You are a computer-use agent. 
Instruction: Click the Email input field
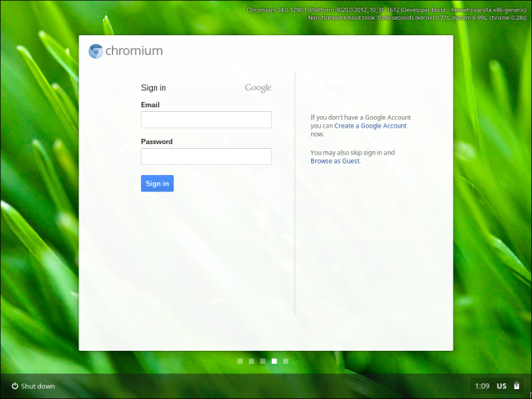click(x=206, y=119)
